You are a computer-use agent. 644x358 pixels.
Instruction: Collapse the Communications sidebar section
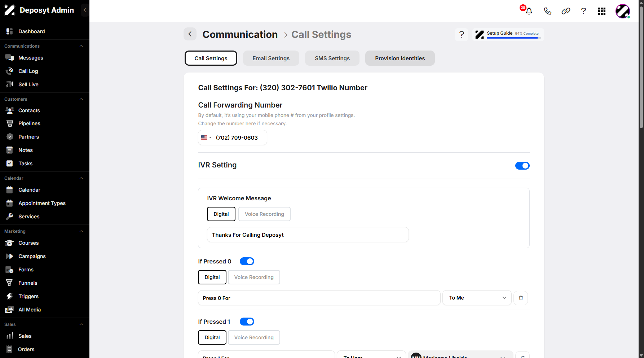81,46
